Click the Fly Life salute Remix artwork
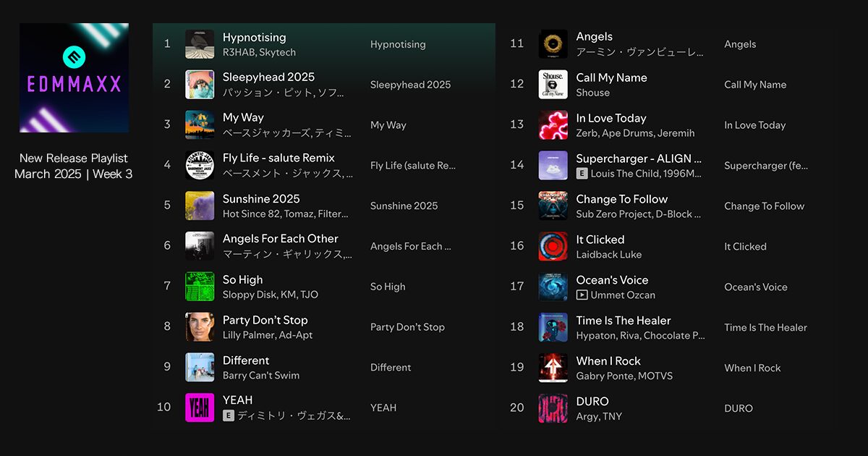Screen dimensions: 868x456 tap(200, 165)
